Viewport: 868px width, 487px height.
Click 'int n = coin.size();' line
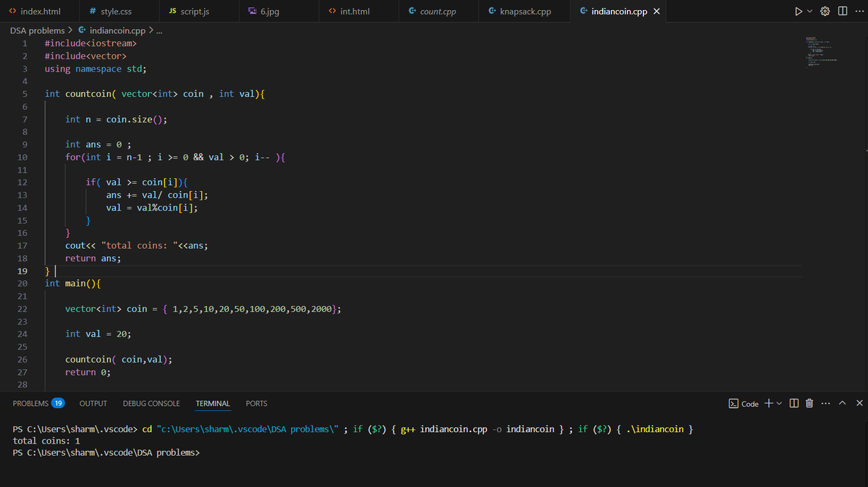coord(116,119)
